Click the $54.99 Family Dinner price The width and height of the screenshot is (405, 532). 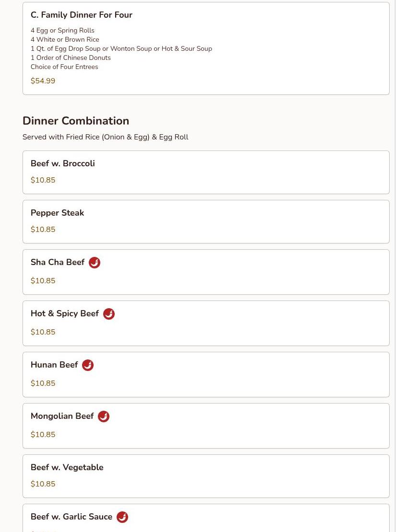(43, 81)
